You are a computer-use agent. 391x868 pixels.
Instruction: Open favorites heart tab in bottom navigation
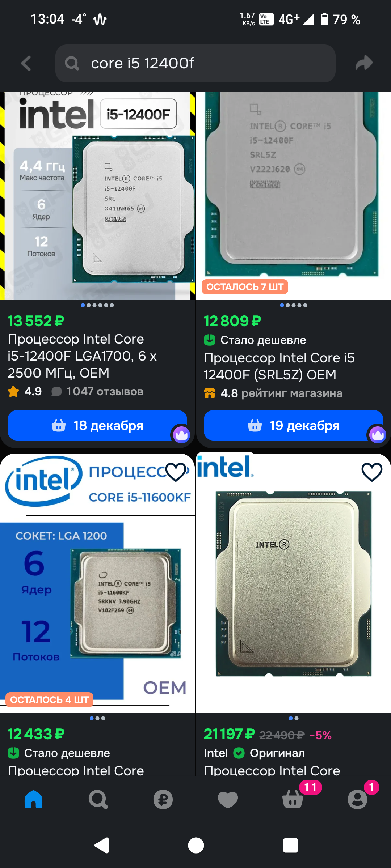pos(228,799)
